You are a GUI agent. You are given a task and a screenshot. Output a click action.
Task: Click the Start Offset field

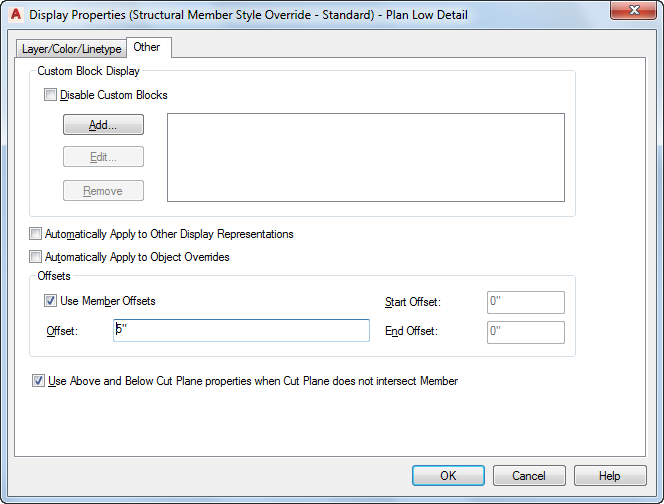(526, 302)
